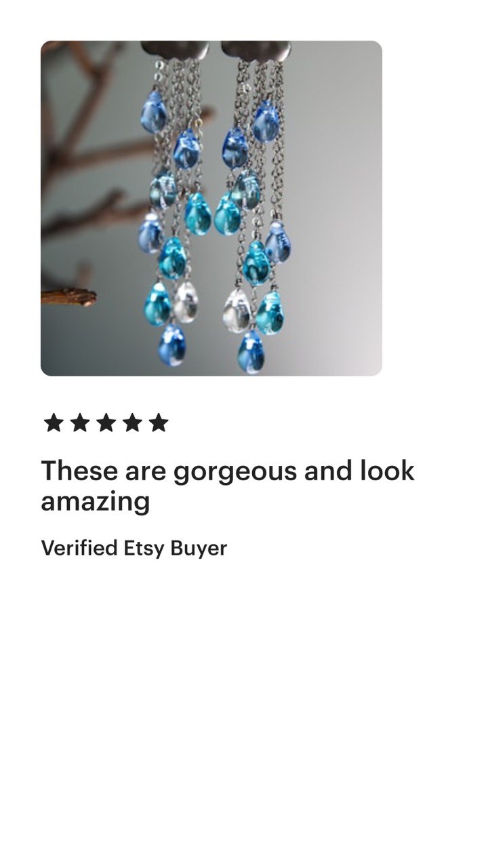Select the clear glass bead on right earring
Viewport: 488px width, 868px height.
pos(237,310)
